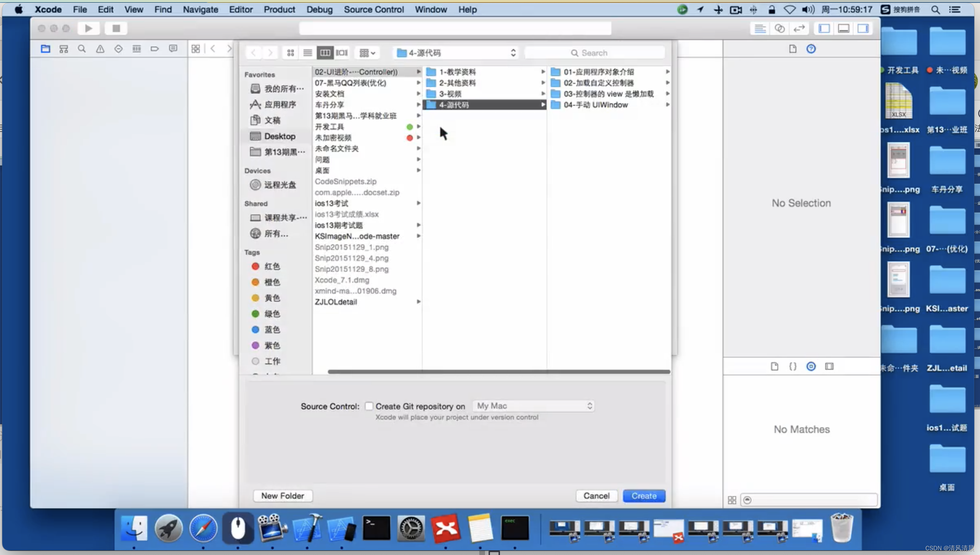Click the grid view icon in file browser
The height and width of the screenshot is (555, 980).
291,52
